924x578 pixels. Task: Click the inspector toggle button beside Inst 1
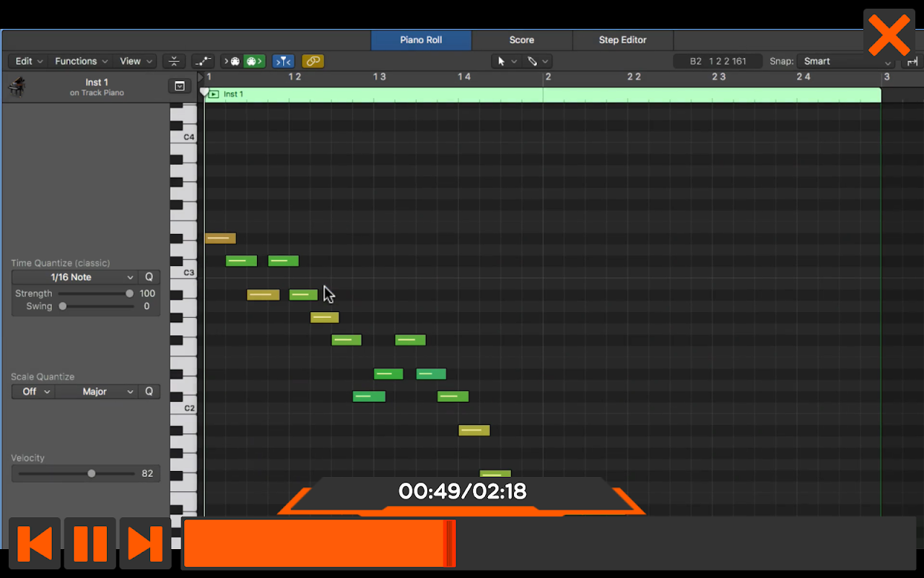[180, 87]
